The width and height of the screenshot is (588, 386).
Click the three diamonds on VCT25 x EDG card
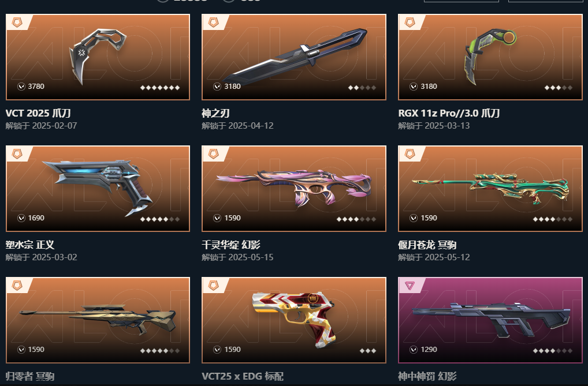(x=368, y=351)
